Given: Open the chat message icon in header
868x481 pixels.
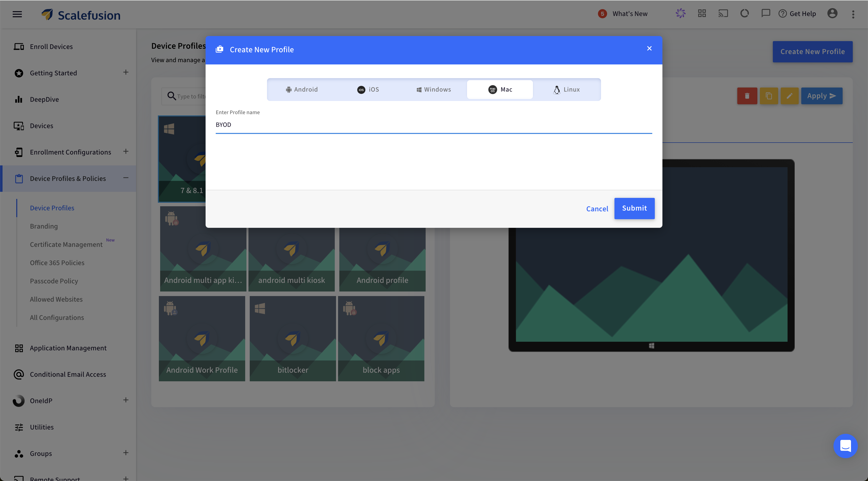Looking at the screenshot, I should point(765,13).
